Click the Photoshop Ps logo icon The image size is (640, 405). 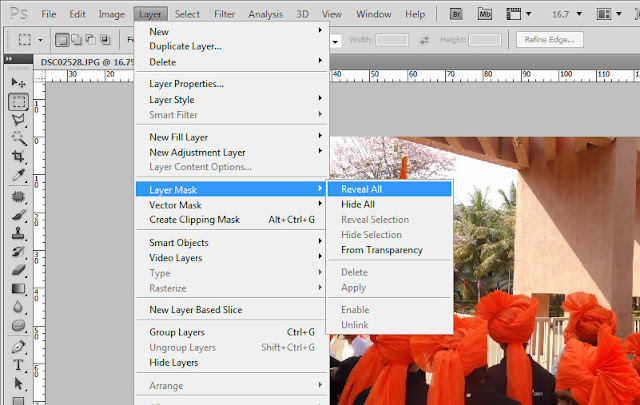(x=18, y=14)
